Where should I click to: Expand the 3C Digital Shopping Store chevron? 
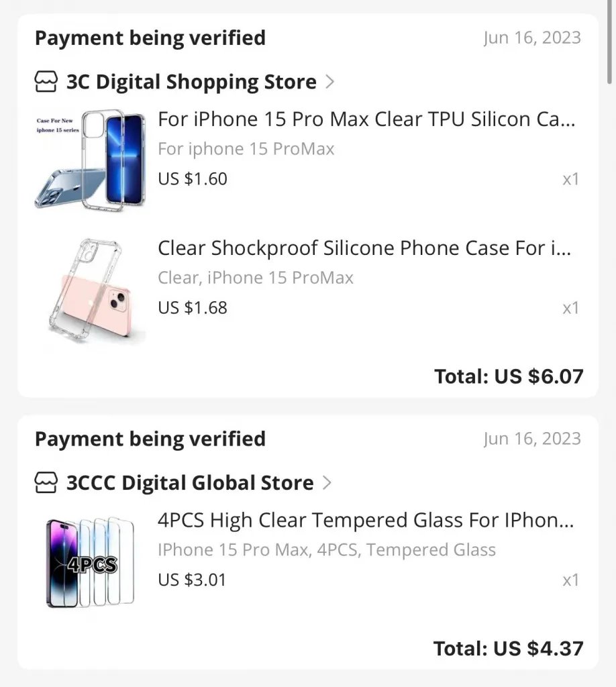pos(329,82)
